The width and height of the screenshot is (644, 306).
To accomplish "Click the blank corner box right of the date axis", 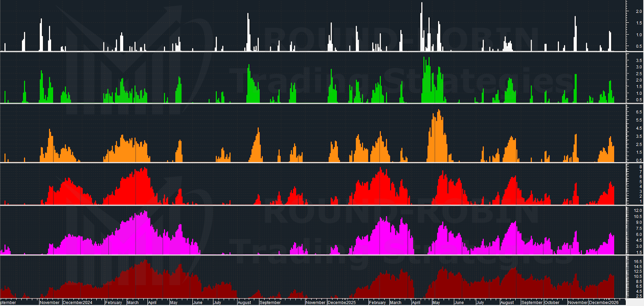I will [x=634, y=302].
